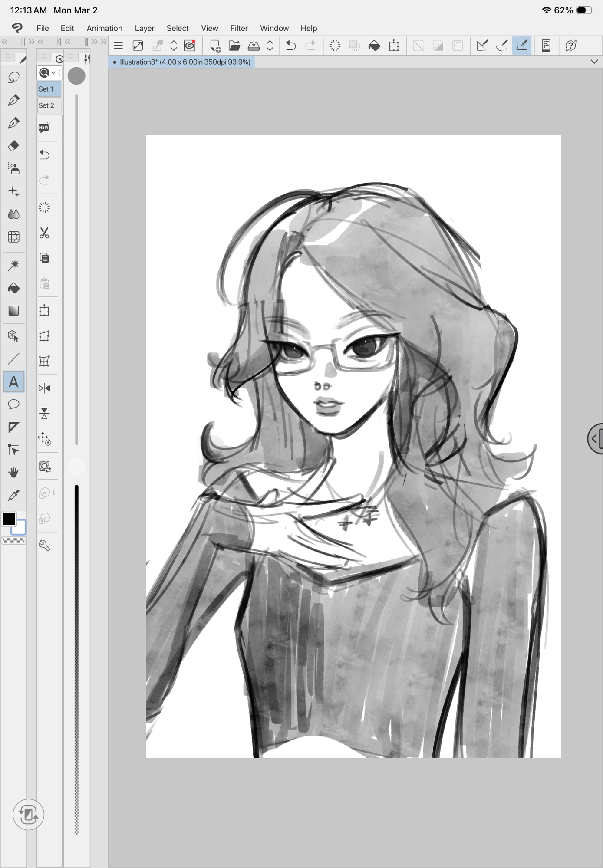Select the black main color swatch
The image size is (603, 868).
pos(9,519)
